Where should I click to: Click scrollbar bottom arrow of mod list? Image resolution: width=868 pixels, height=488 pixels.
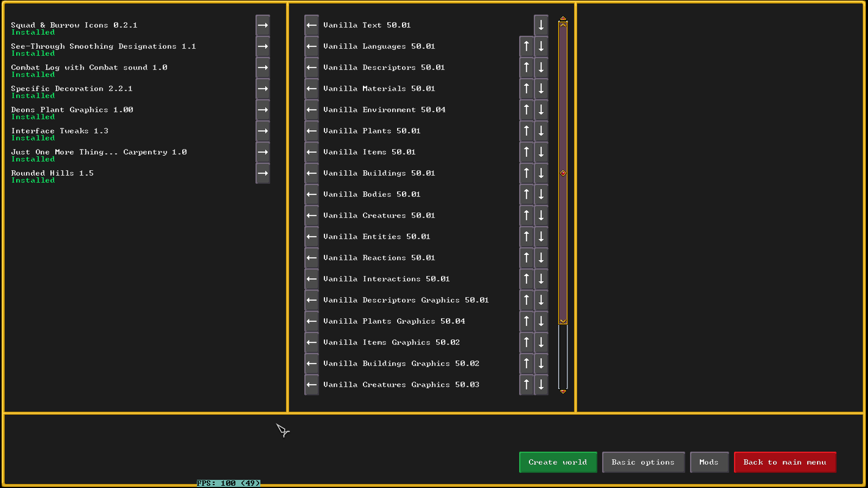(563, 391)
